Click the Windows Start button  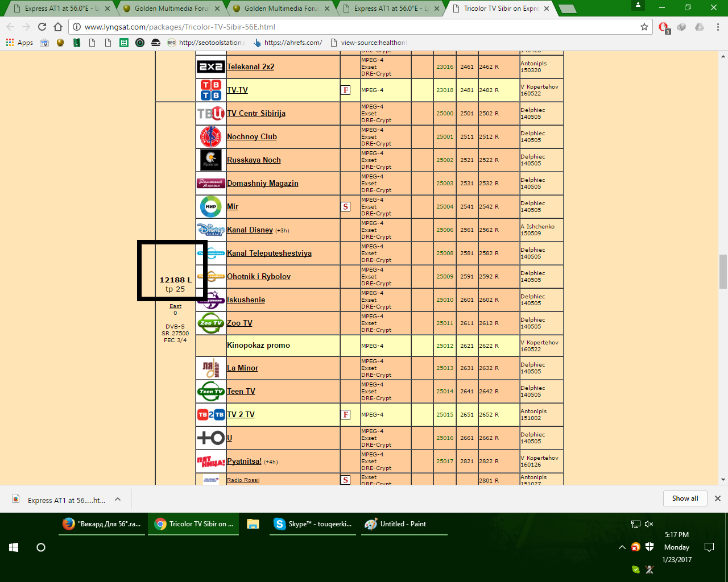pyautogui.click(x=14, y=547)
